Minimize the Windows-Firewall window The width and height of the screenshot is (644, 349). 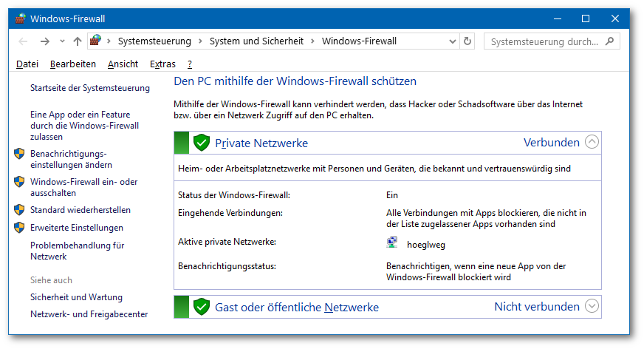(558, 18)
